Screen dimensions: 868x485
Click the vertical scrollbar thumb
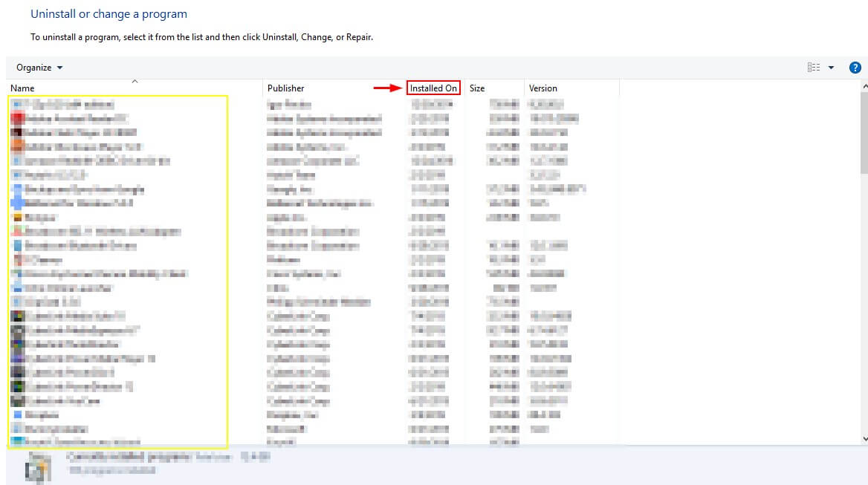863,134
